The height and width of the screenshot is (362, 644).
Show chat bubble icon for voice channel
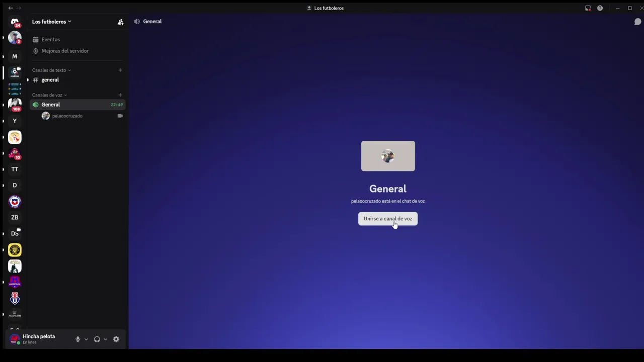point(637,22)
